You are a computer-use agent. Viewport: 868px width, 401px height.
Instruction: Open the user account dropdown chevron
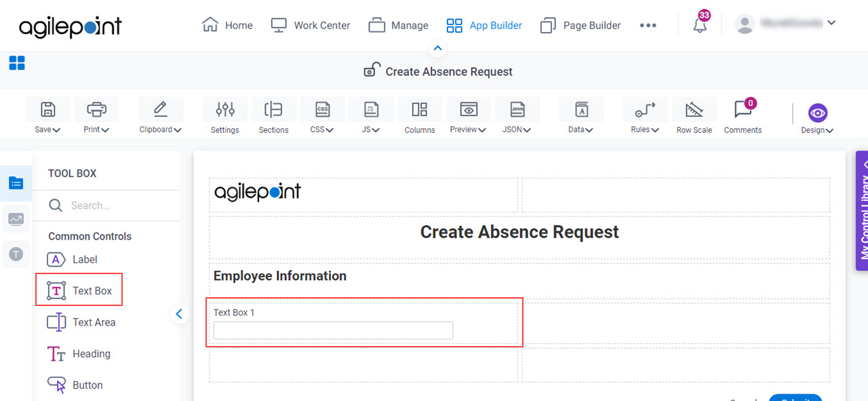(x=831, y=22)
